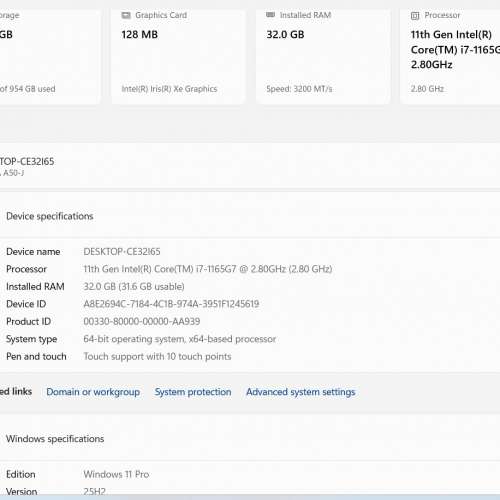Select Pen and touch value Touch support
The height and width of the screenshot is (500, 500).
point(157,357)
